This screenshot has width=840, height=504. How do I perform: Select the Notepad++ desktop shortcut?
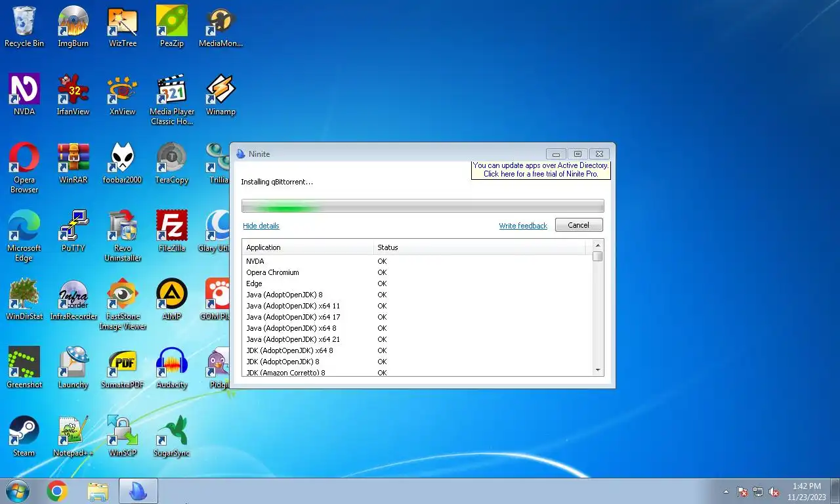pos(73,436)
